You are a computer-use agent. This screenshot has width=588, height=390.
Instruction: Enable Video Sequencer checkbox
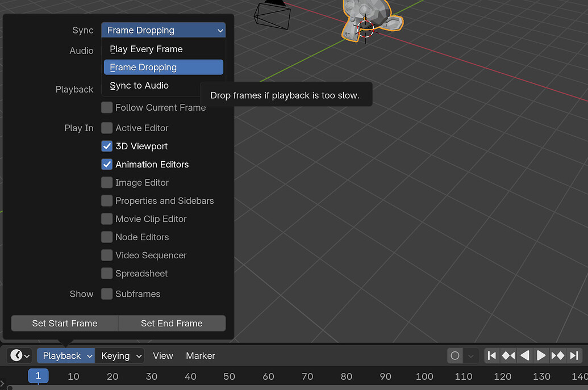pyautogui.click(x=107, y=255)
